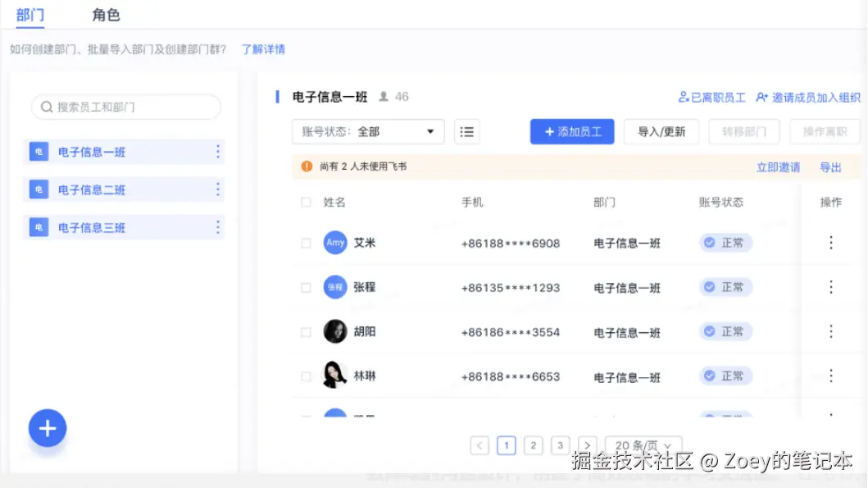Click the photo avatar of 胡阳
Viewport: 868px width, 488px height.
point(335,331)
